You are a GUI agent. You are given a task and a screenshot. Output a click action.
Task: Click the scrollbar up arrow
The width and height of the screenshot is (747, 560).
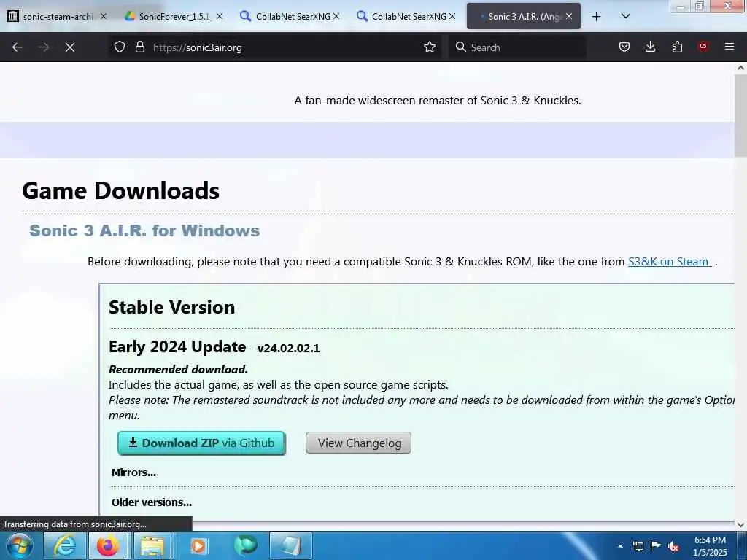(x=741, y=68)
